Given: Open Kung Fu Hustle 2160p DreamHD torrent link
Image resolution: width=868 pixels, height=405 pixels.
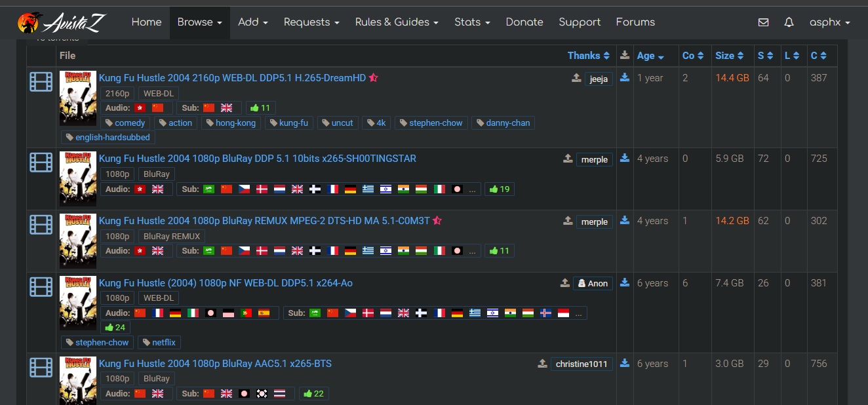Looking at the screenshot, I should coord(232,77).
